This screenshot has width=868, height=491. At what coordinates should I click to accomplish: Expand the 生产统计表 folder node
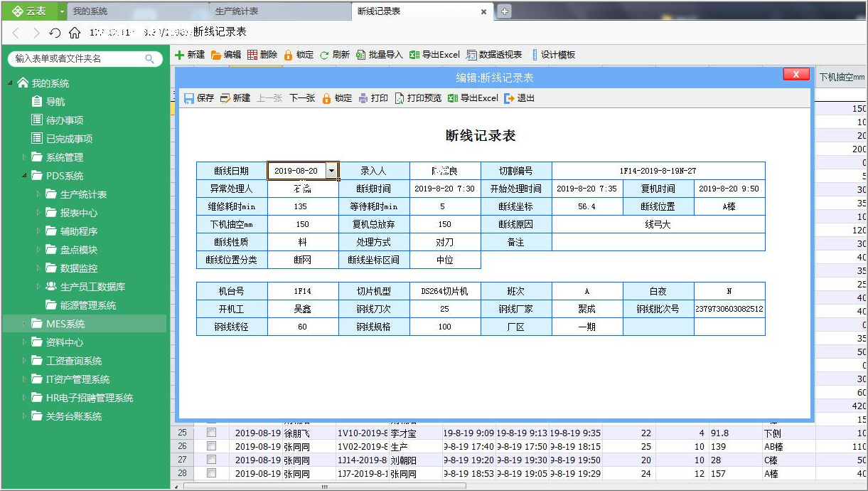[x=38, y=194]
